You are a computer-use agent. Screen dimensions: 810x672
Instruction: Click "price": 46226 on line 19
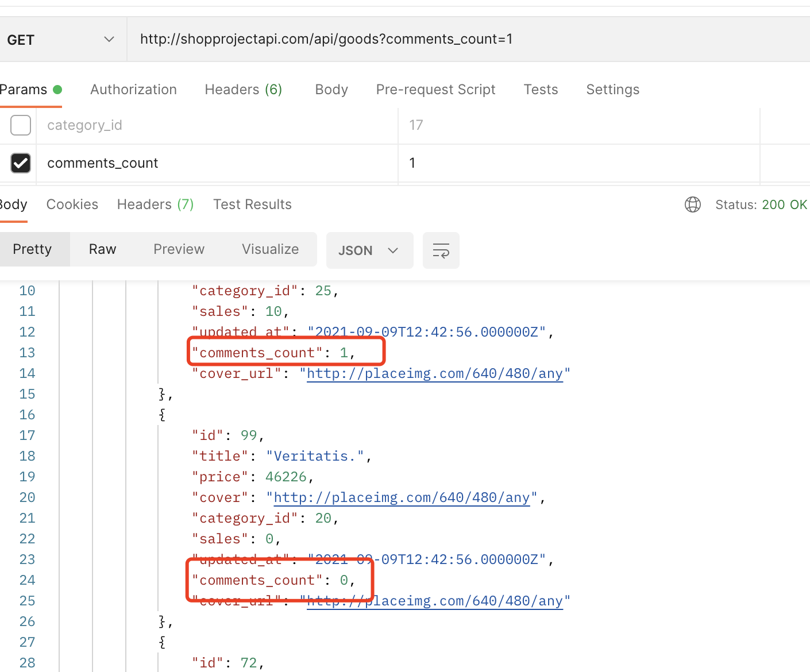coord(253,477)
